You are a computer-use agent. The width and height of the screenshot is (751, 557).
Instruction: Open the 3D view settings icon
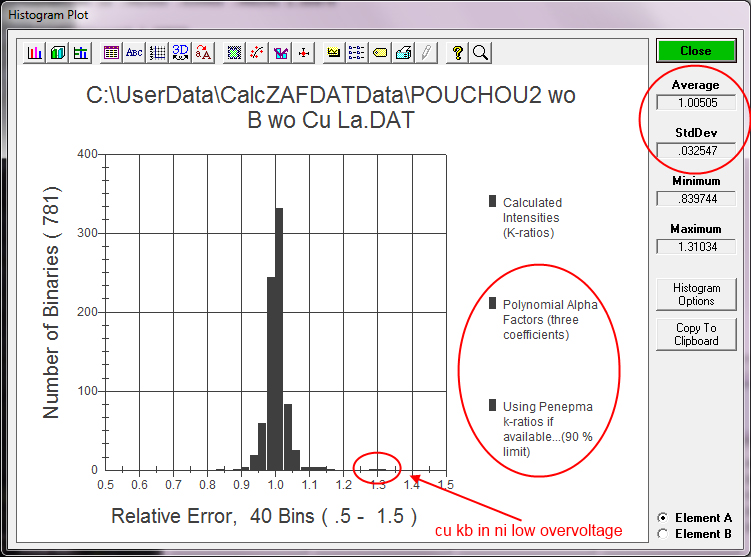click(x=180, y=52)
